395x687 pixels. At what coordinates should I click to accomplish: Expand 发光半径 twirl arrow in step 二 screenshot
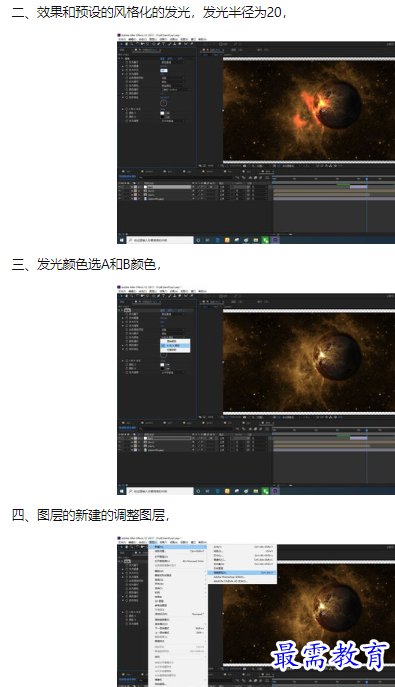coord(123,70)
